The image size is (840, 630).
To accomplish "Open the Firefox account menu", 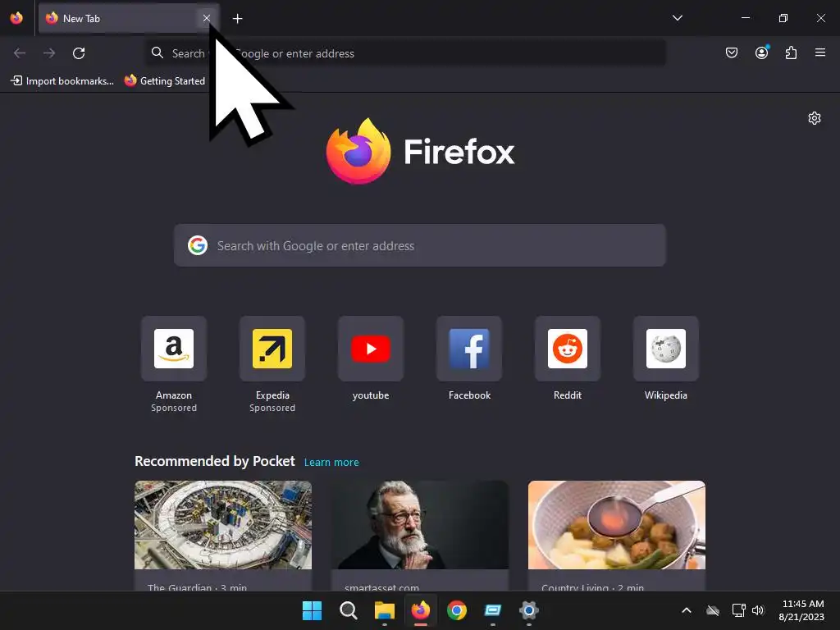I will coord(761,52).
